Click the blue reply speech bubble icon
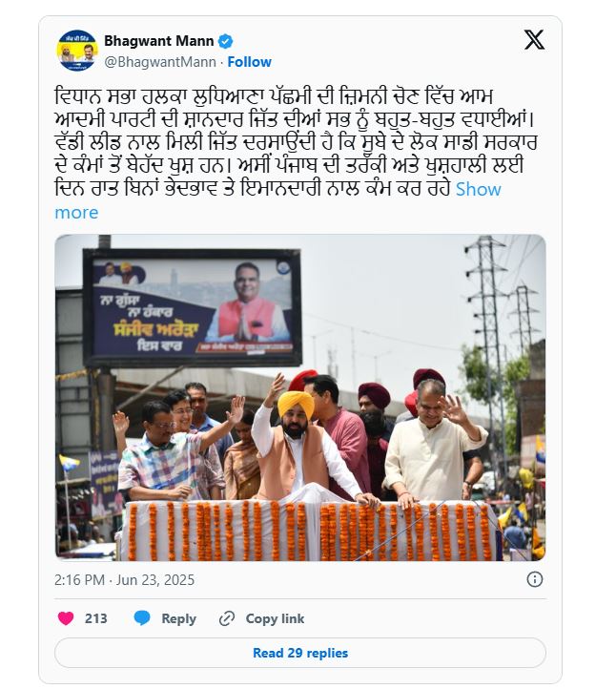Screen dimensions: 616x689 click(x=142, y=618)
